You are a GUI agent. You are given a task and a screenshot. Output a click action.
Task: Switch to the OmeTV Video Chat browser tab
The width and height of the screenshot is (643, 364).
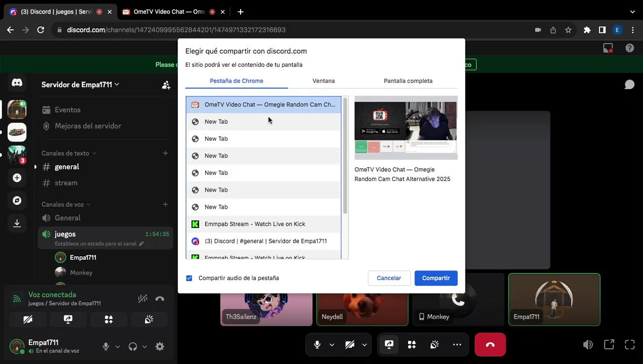(x=169, y=12)
